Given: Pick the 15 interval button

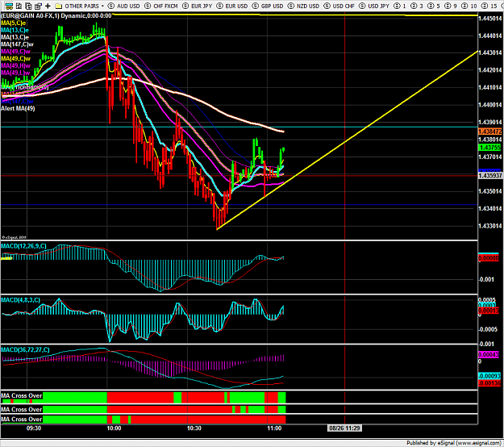Looking at the screenshot, I should click(489, 6).
